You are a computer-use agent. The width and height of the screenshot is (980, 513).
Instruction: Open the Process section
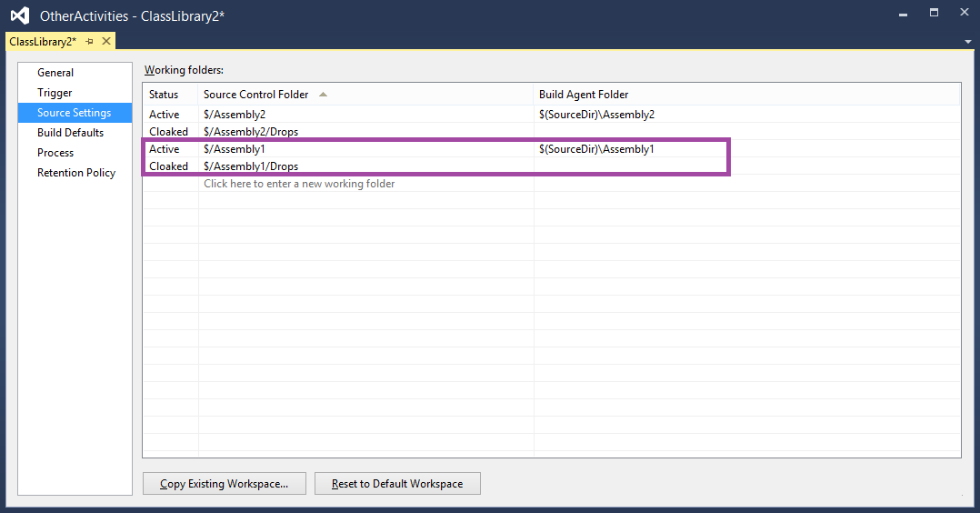[x=55, y=153]
